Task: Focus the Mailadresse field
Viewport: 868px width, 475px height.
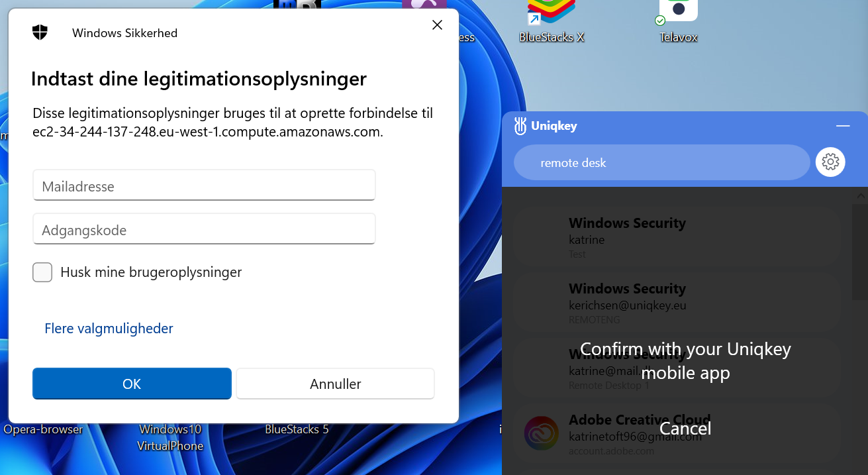Action: (204, 185)
